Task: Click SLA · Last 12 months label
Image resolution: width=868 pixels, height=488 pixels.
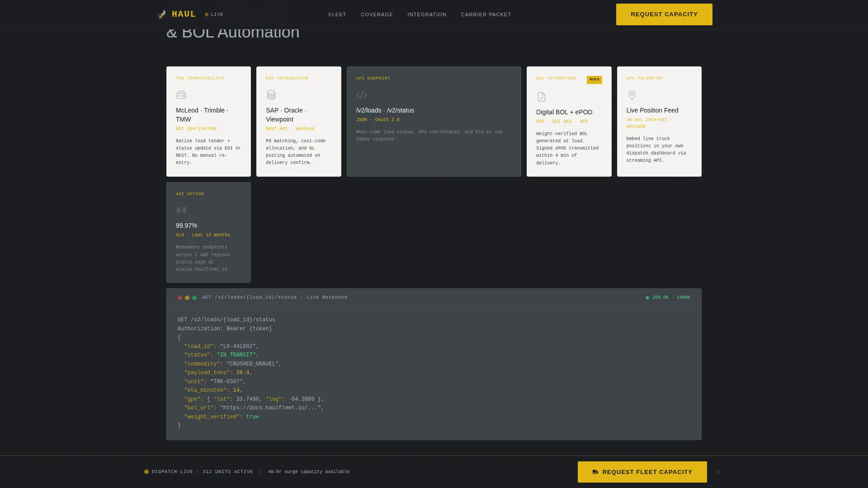Action: (x=203, y=235)
